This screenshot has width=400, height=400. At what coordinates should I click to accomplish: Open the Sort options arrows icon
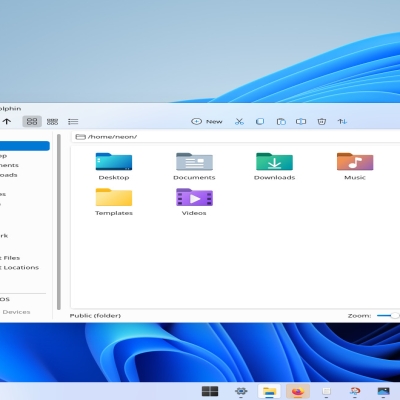(342, 122)
